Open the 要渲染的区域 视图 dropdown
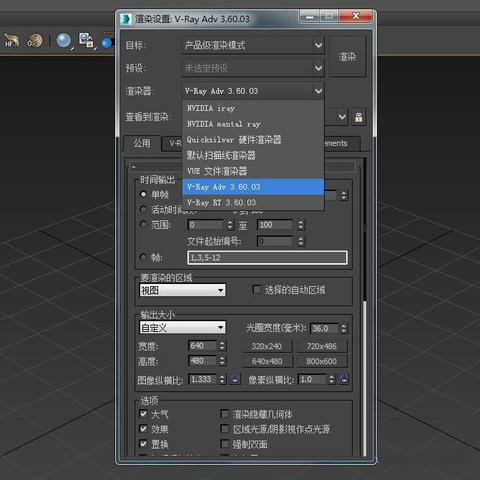 click(182, 290)
